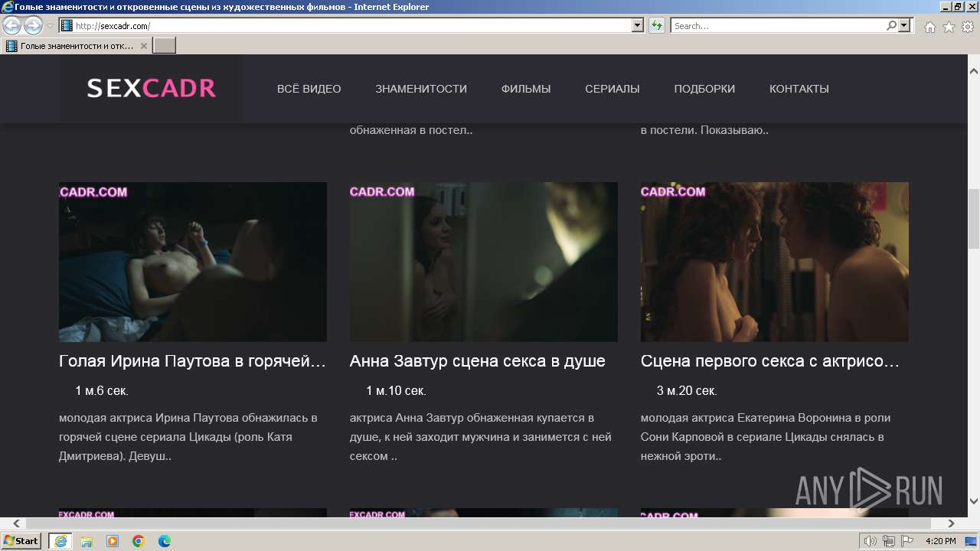This screenshot has width=980, height=551.
Task: Open the СЕРИАЛЫ menu item
Action: (612, 89)
